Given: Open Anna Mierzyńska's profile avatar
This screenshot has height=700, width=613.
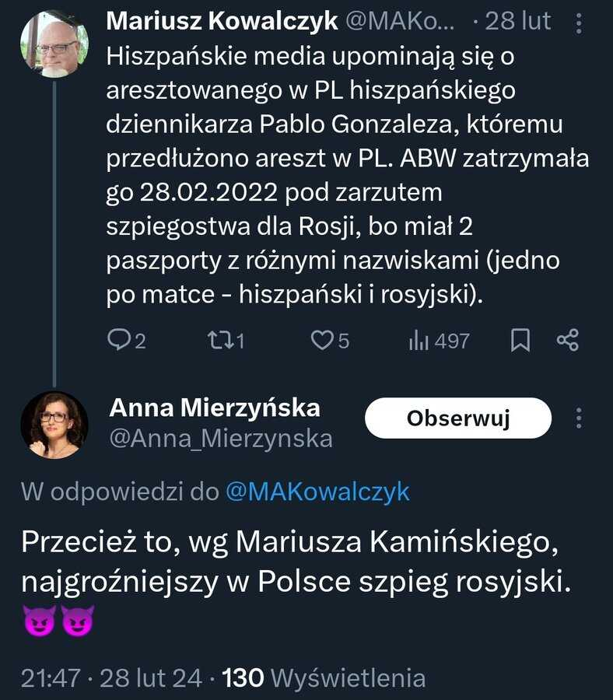Looking at the screenshot, I should click(54, 425).
